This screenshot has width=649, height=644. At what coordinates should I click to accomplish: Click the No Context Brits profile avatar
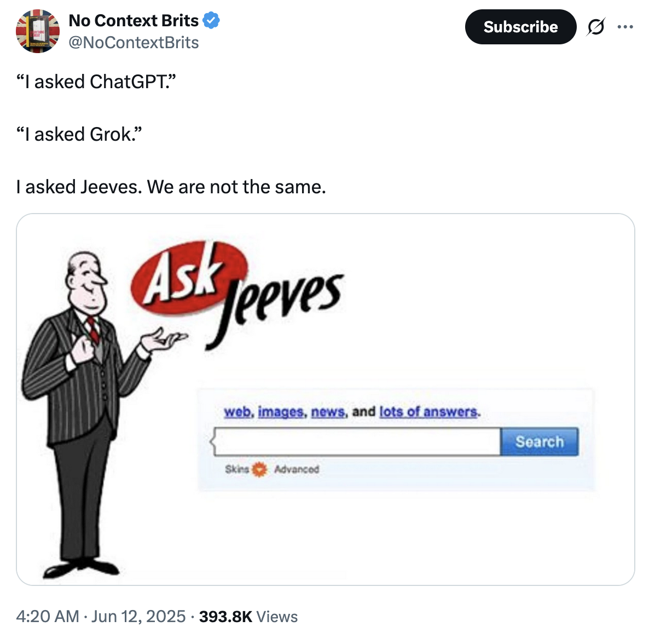tap(38, 31)
